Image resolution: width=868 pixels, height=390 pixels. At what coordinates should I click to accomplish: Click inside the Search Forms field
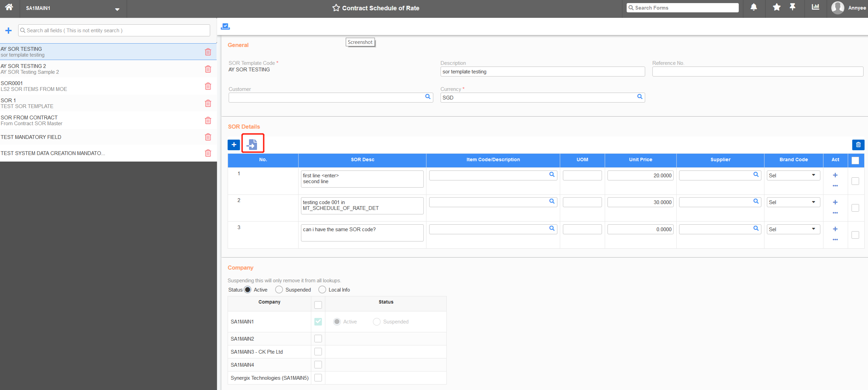coord(682,7)
